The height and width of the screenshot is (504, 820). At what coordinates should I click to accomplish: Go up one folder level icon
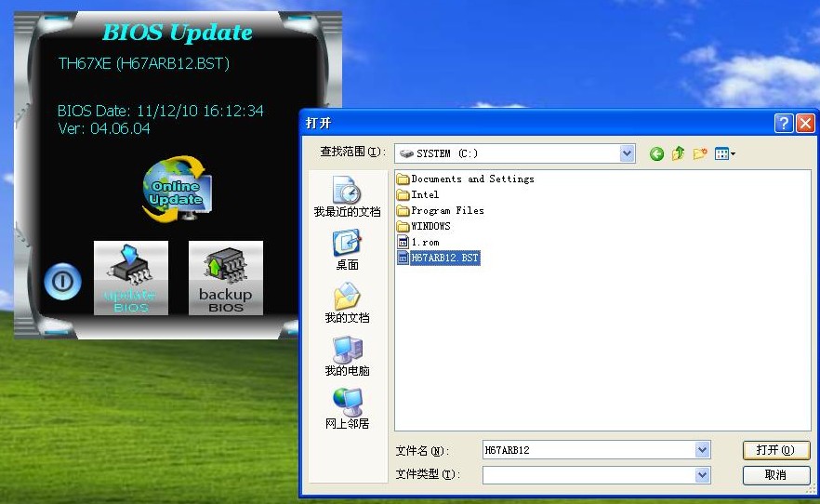(x=679, y=153)
